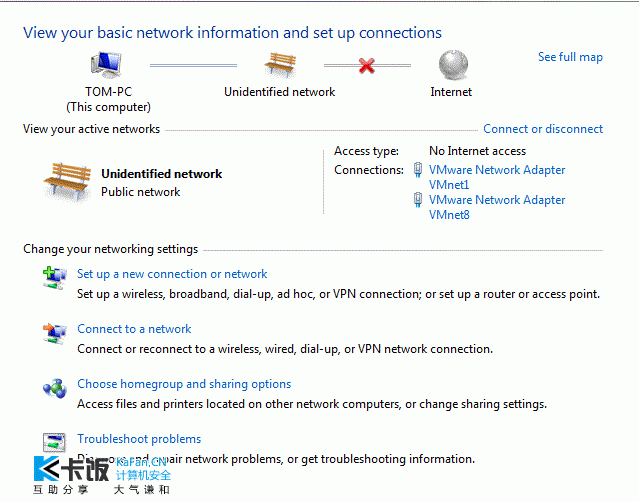The width and height of the screenshot is (639, 502).
Task: Click the Unidentified network bench icon in map
Action: point(280,65)
